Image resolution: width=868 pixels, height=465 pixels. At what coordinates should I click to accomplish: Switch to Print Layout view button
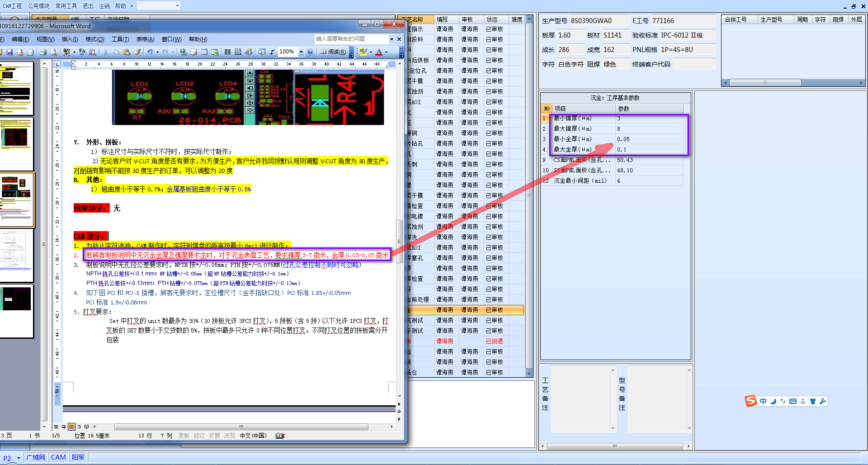[x=71, y=427]
